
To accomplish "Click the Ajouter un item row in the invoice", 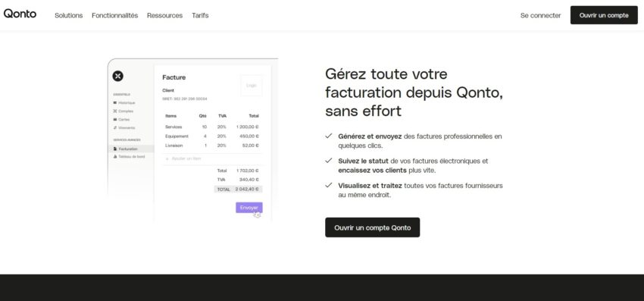I will pyautogui.click(x=213, y=158).
